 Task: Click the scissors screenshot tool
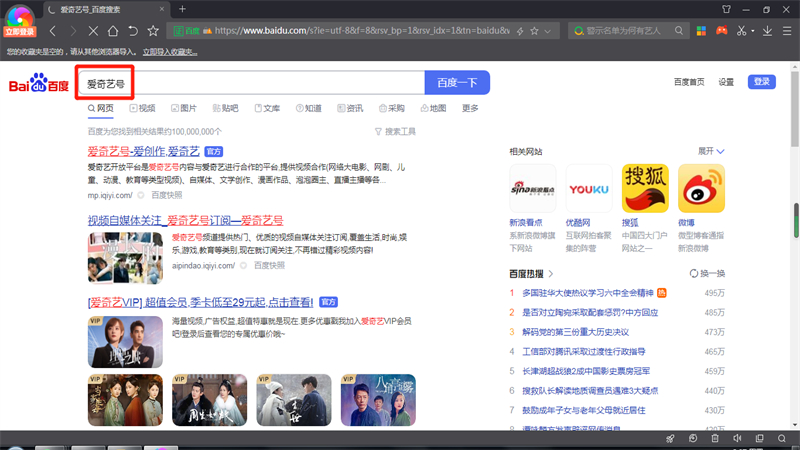[741, 31]
